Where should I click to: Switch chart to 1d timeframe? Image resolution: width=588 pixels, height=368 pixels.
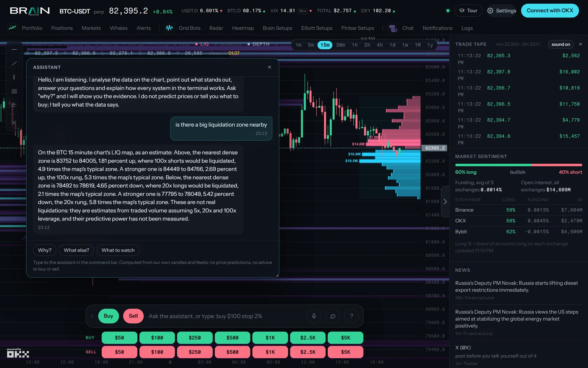pos(392,45)
